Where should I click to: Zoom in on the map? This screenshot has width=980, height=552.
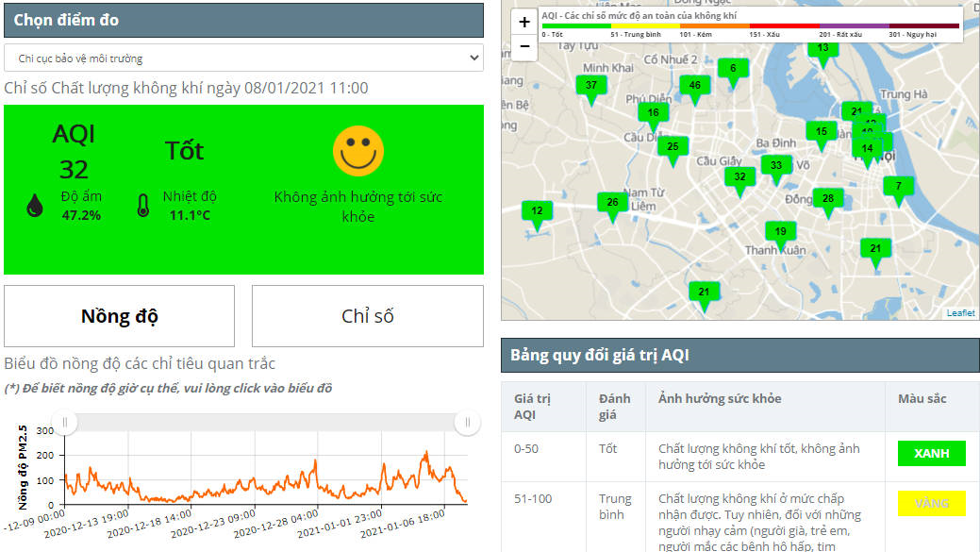coord(524,22)
